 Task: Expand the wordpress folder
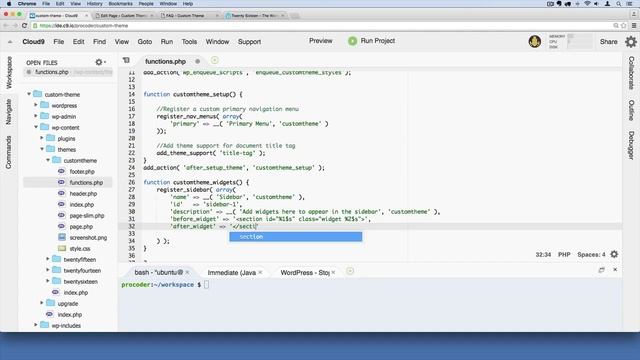(x=36, y=105)
